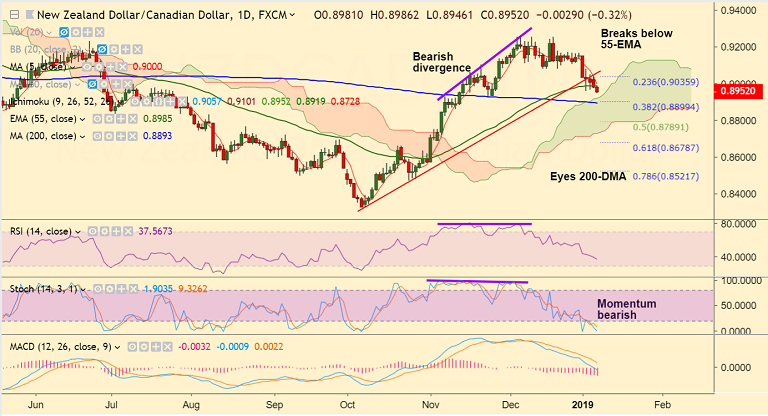768x416 pixels.
Task: Expand the RSI (14, close) dropdown arrow
Action: [77, 232]
